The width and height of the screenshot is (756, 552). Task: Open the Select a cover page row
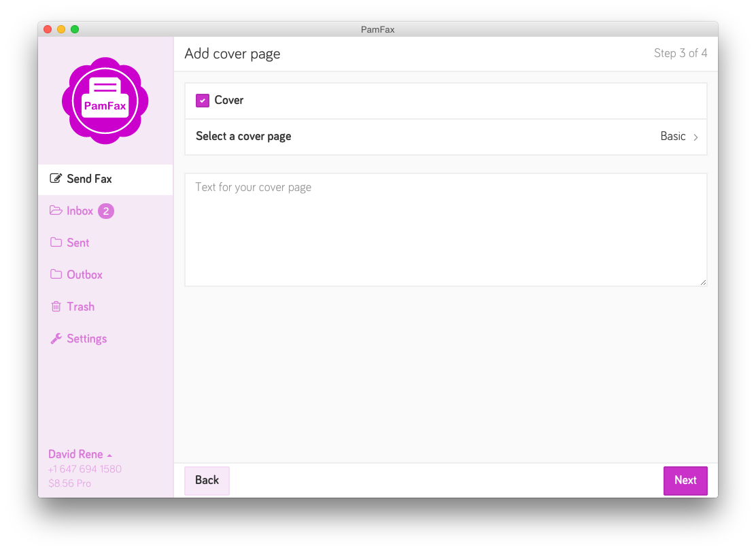click(x=446, y=137)
